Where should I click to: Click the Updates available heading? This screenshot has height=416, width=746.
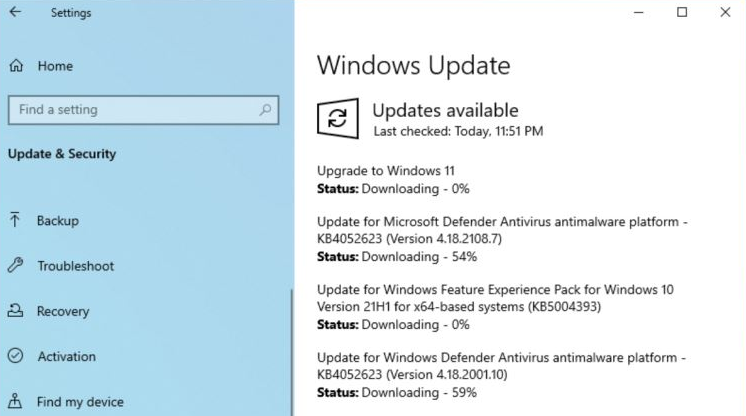445,110
